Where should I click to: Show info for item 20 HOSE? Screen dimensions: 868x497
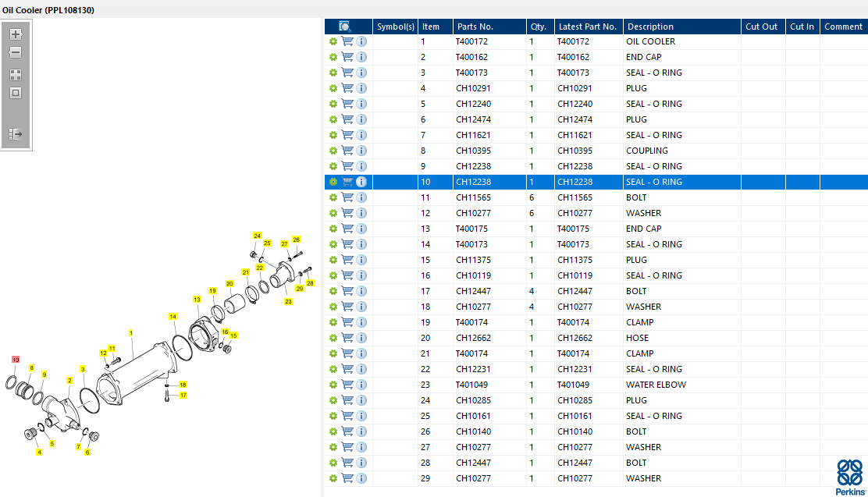[361, 338]
